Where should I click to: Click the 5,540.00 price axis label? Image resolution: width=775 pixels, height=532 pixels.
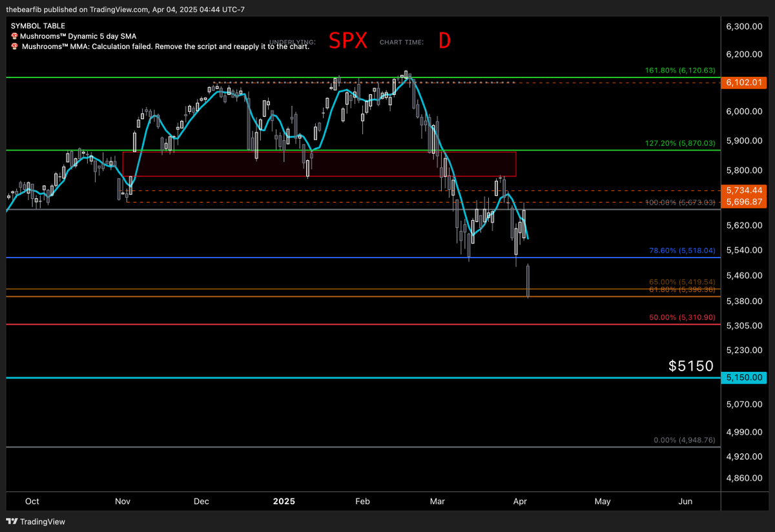(x=745, y=250)
